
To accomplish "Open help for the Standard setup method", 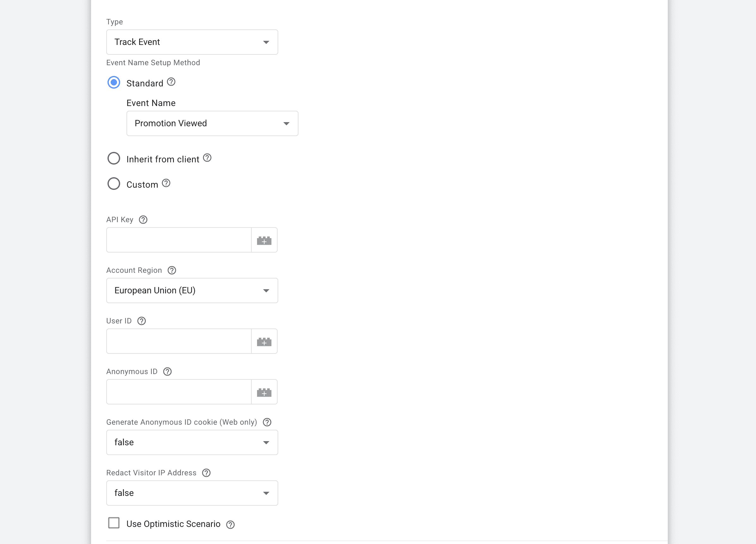I will click(x=171, y=82).
